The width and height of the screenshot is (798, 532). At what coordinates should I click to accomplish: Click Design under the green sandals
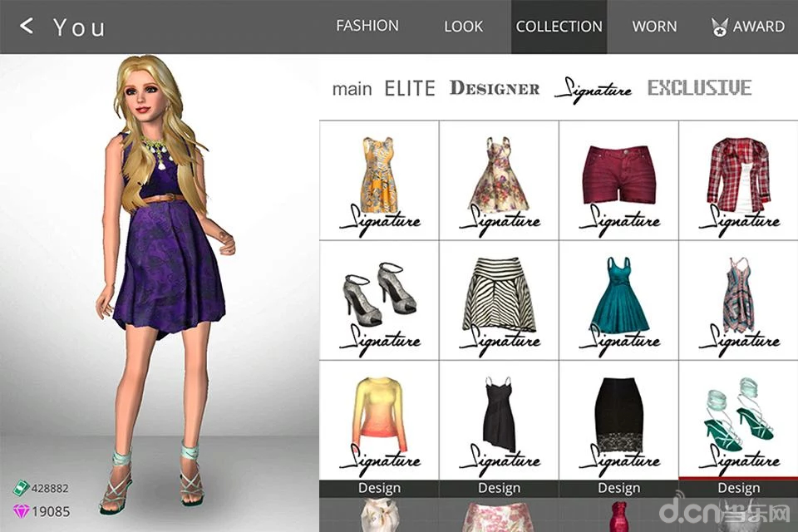tap(738, 488)
